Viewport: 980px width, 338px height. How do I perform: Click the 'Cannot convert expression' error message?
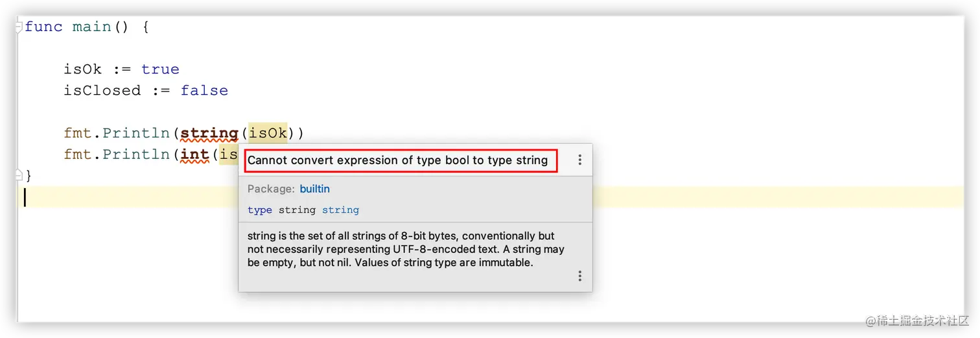pos(397,160)
